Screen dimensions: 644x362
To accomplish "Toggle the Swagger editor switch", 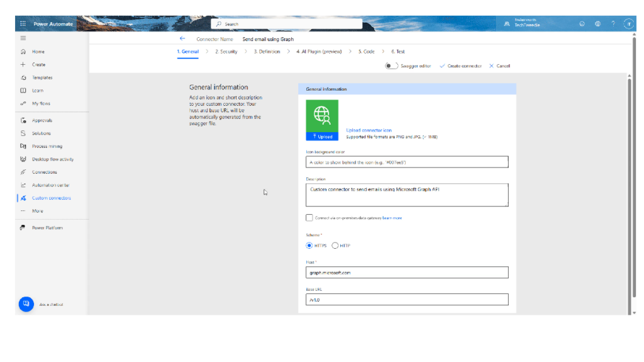I will coord(391,65).
